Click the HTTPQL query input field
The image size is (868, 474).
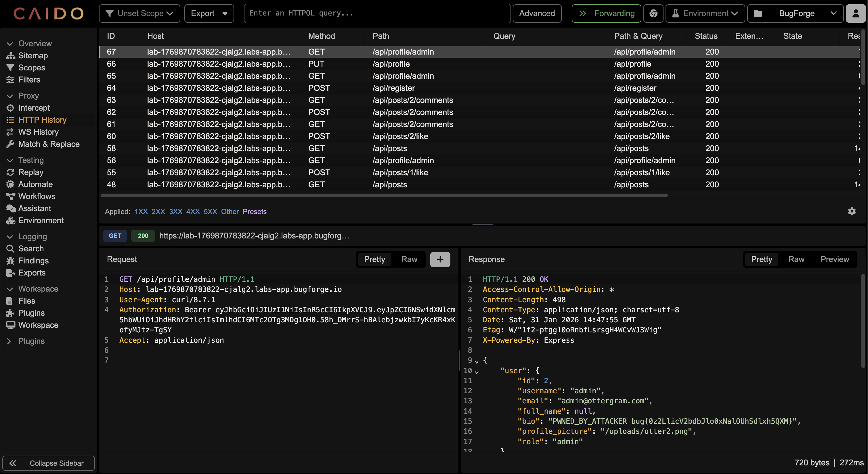[x=377, y=14]
